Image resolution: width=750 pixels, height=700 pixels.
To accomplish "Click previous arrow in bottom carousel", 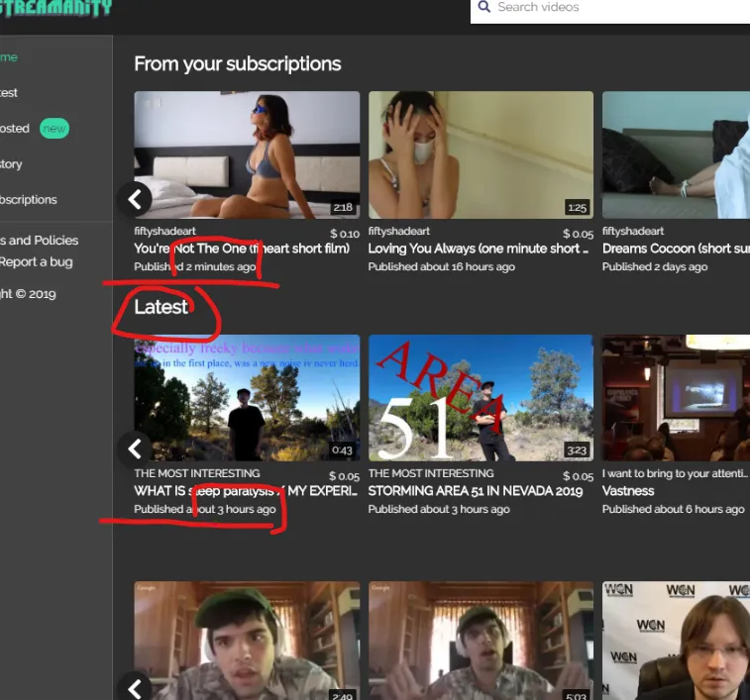I will [135, 688].
